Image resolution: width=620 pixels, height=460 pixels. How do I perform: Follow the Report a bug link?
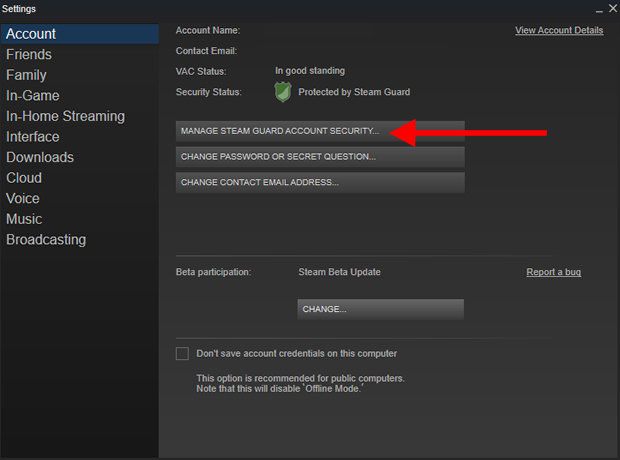[553, 272]
